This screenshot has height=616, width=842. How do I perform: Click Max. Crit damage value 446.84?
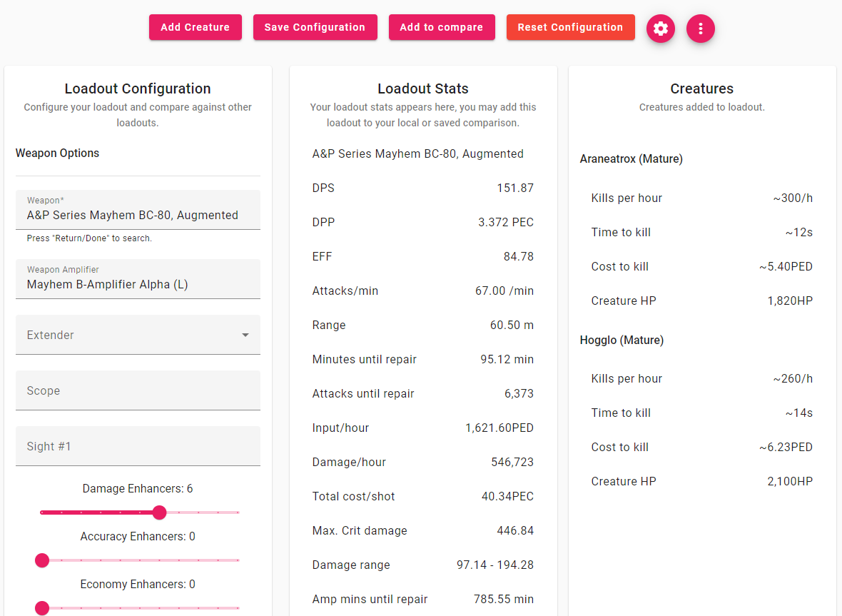tap(515, 530)
